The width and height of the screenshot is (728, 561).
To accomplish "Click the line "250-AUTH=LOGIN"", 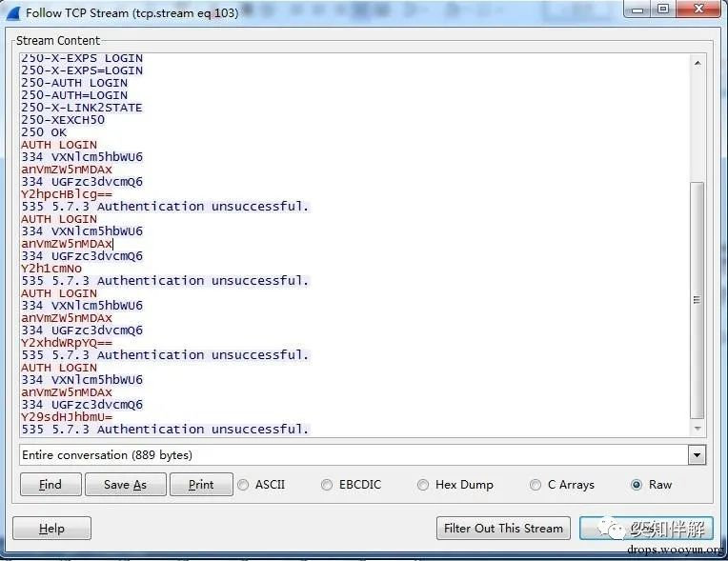I will click(74, 95).
